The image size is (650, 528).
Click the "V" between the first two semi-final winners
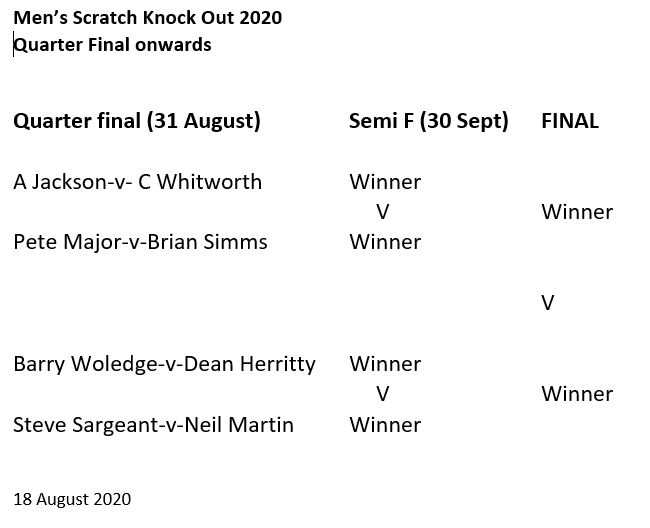click(382, 212)
